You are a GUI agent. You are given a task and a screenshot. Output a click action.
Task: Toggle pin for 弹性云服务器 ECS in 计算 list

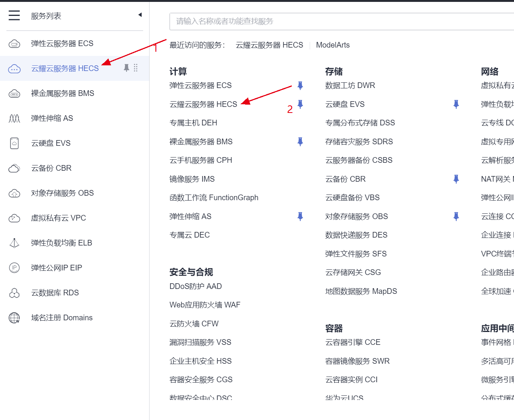[300, 85]
